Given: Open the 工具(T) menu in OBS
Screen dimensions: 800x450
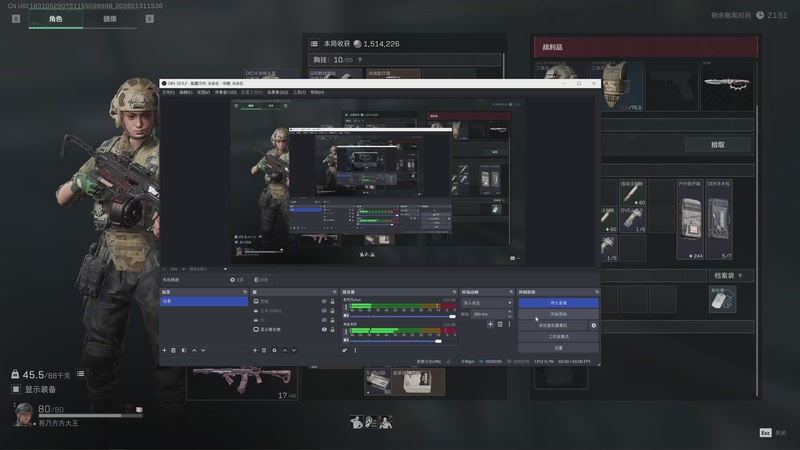Looking at the screenshot, I should (x=299, y=92).
